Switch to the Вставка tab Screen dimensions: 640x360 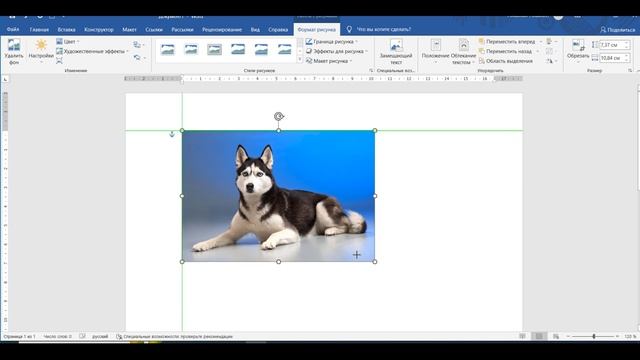67,29
